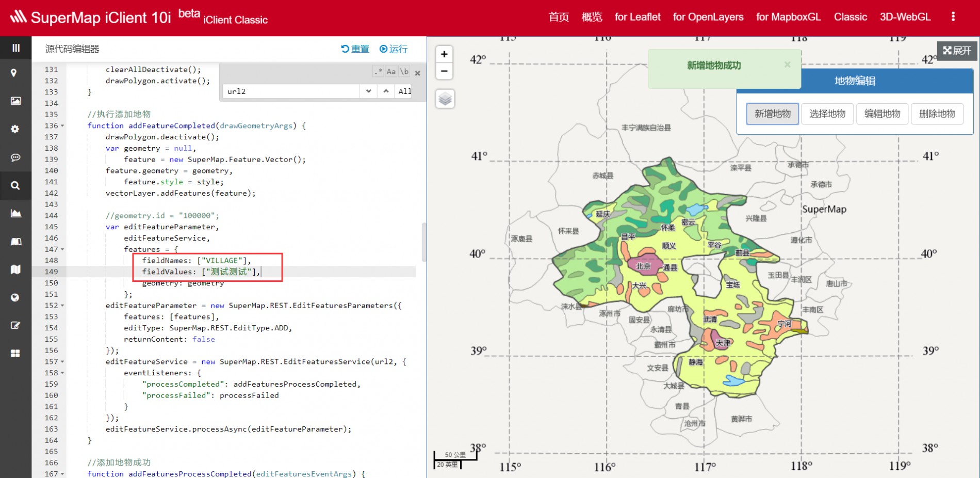Open the folded map category in sidebar
Viewport: 980px width, 478px height.
[15, 269]
